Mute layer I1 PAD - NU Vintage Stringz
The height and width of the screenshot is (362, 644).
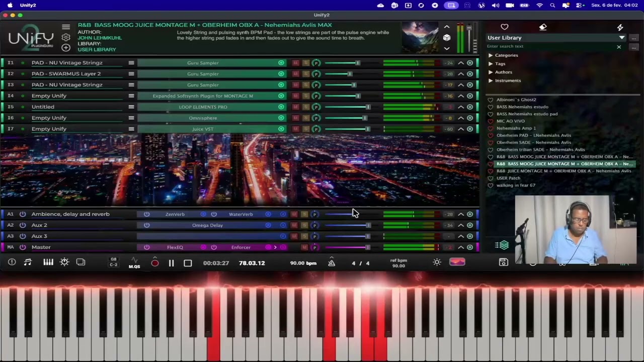[x=295, y=63]
